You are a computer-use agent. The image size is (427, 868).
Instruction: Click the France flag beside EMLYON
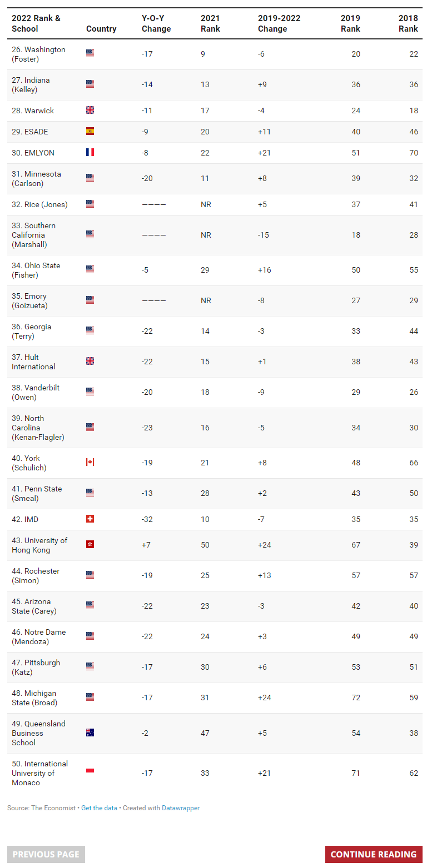90,153
